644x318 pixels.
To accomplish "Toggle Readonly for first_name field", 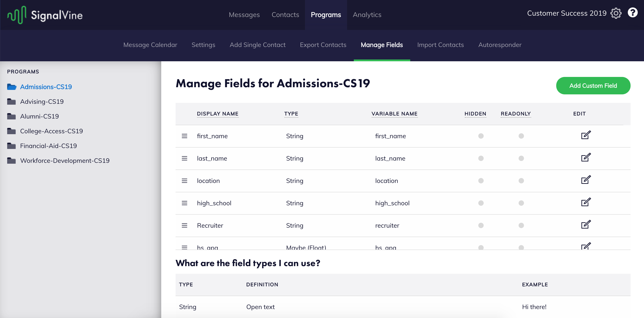I will point(521,136).
